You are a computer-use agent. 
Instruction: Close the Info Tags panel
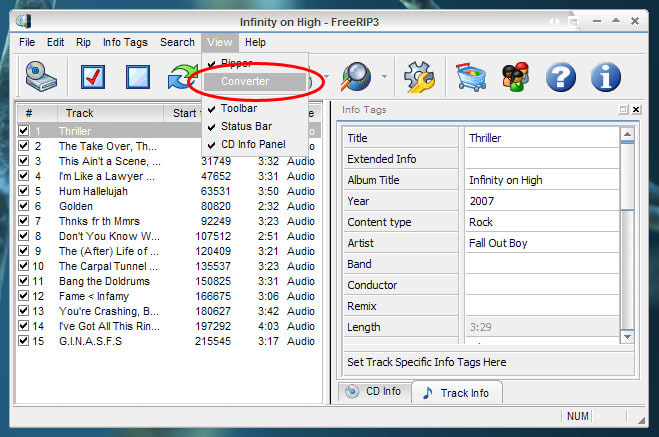click(636, 110)
